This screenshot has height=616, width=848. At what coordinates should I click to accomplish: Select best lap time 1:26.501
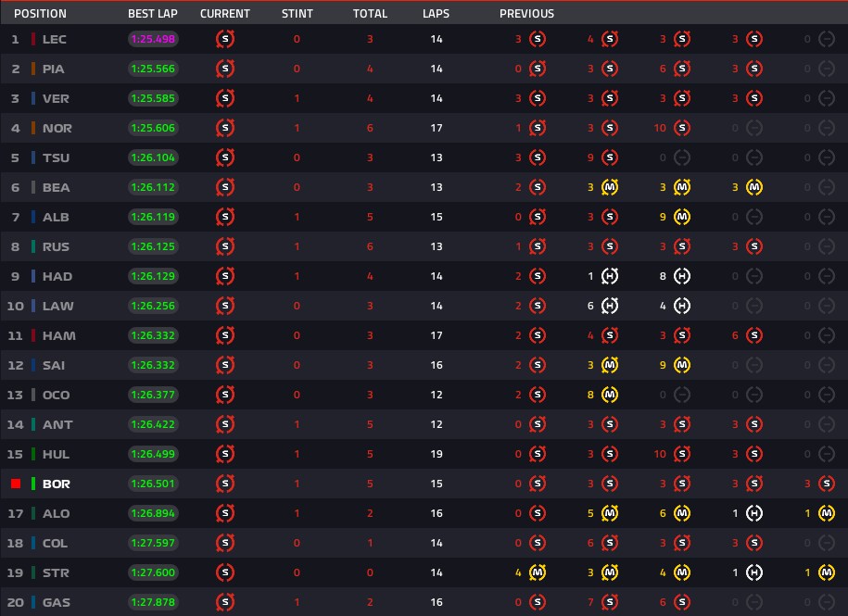click(x=153, y=484)
